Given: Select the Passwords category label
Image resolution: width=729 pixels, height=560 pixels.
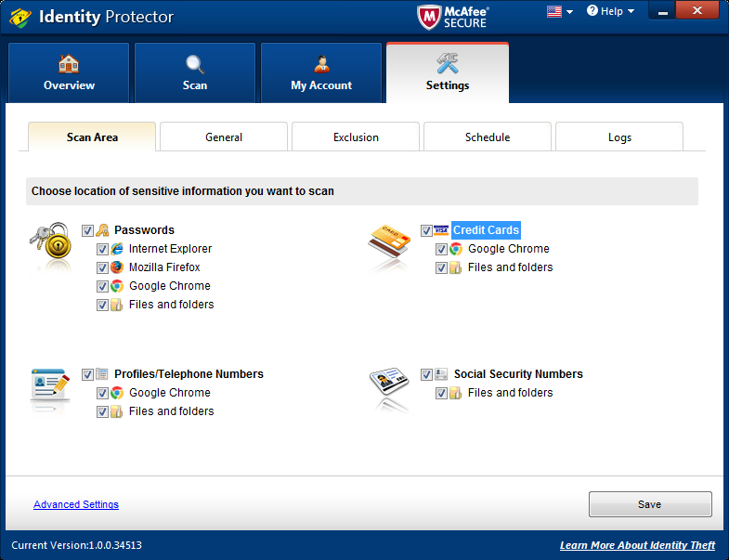Looking at the screenshot, I should point(144,229).
